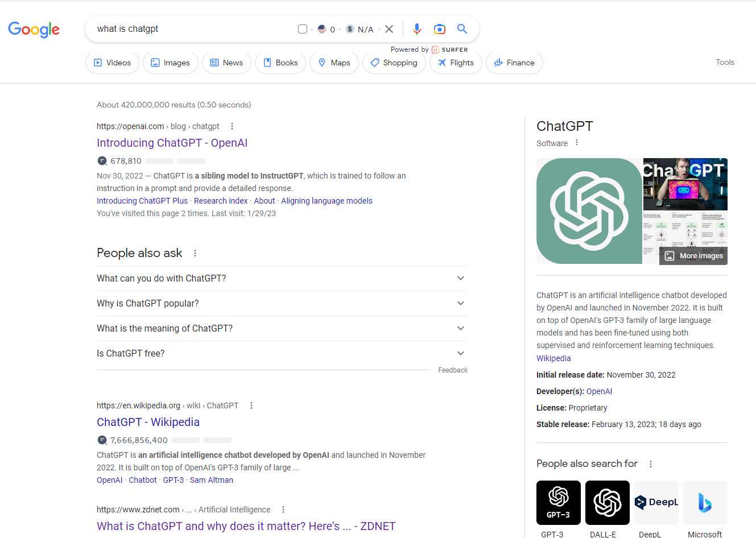This screenshot has width=756, height=538.
Task: Switch to Videos filter
Action: click(x=112, y=63)
